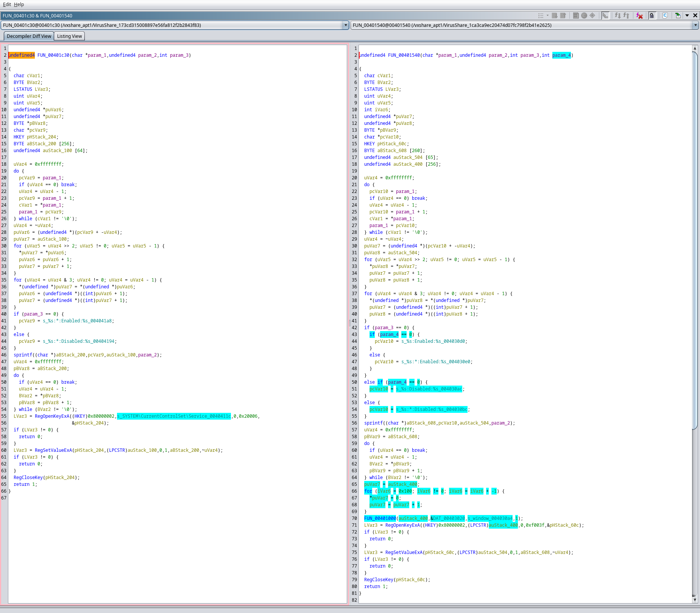Viewport: 700px width, 613px height.
Task: Click highlighted undefined4 return type in left pane
Action: pyautogui.click(x=22, y=55)
